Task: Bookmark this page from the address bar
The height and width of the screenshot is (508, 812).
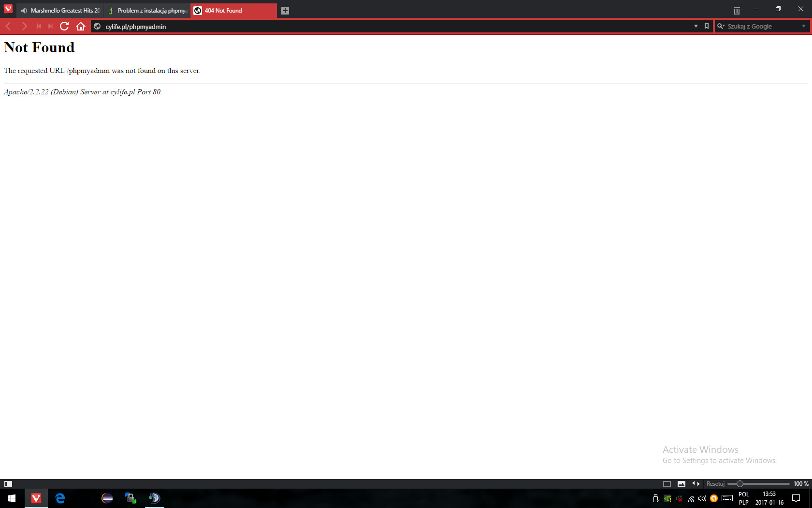Action: click(707, 26)
